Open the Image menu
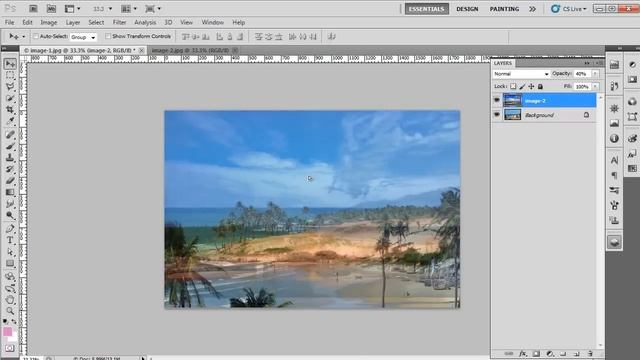The height and width of the screenshot is (360, 640). [49, 22]
